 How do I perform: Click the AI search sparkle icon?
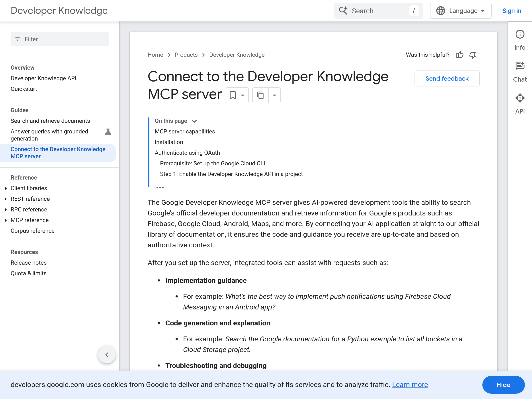pos(343,11)
